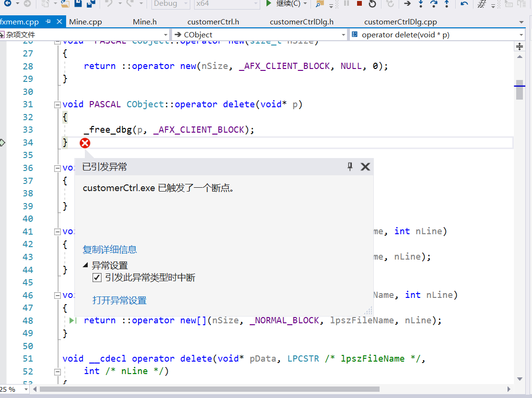
Task: Save the current file with disk icon
Action: [78, 3]
